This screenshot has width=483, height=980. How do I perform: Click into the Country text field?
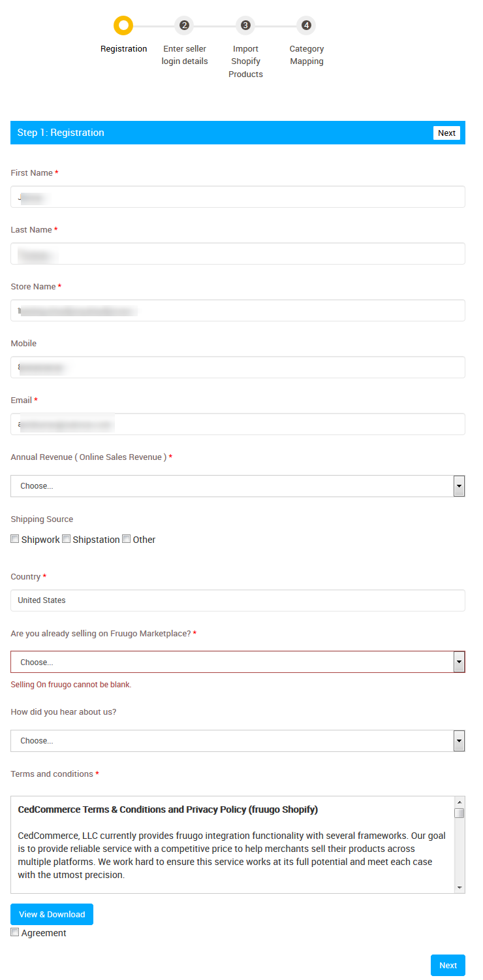point(238,600)
